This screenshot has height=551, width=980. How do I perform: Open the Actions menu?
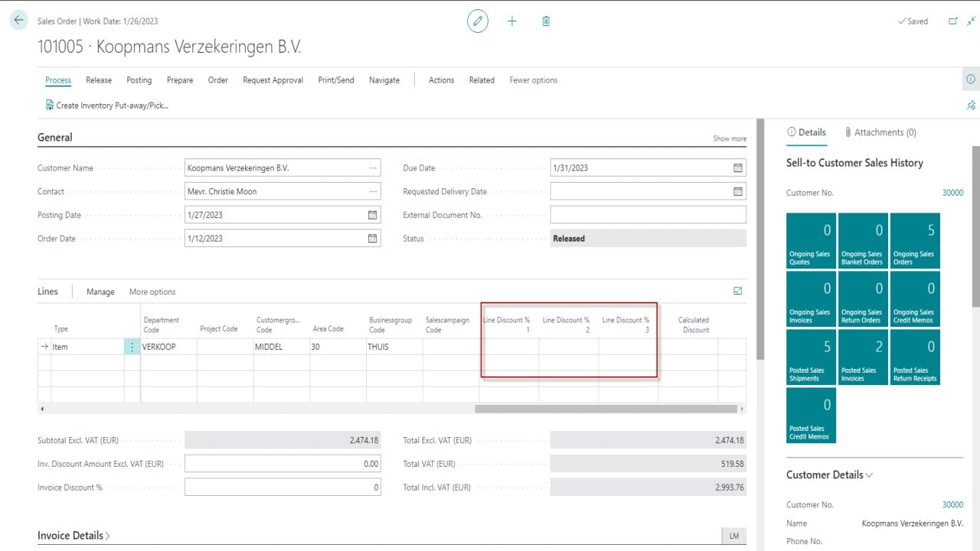click(441, 80)
